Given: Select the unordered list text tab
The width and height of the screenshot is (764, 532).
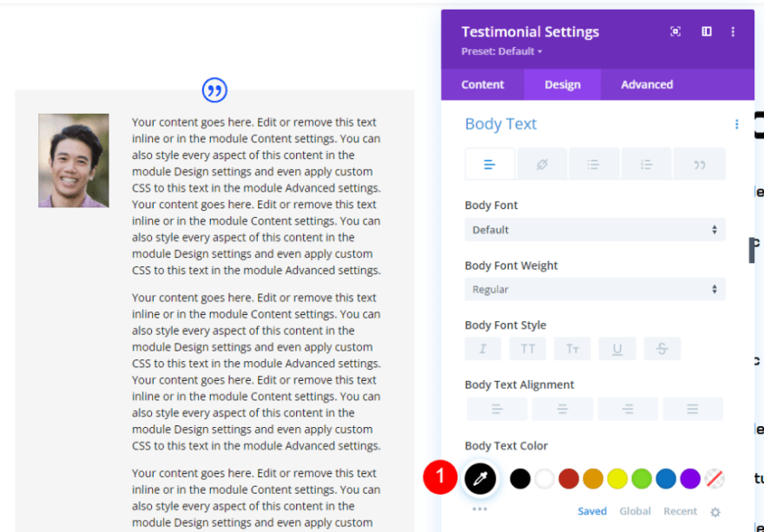Looking at the screenshot, I should point(594,164).
